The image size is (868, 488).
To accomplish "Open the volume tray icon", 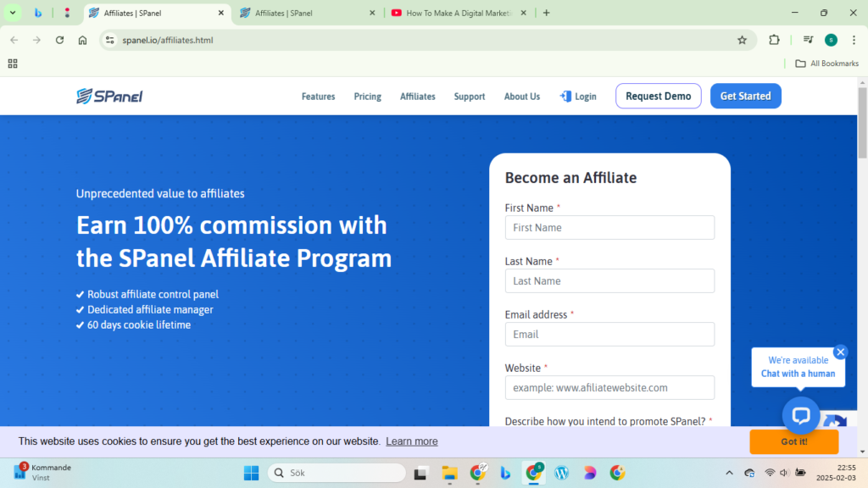I will (784, 473).
